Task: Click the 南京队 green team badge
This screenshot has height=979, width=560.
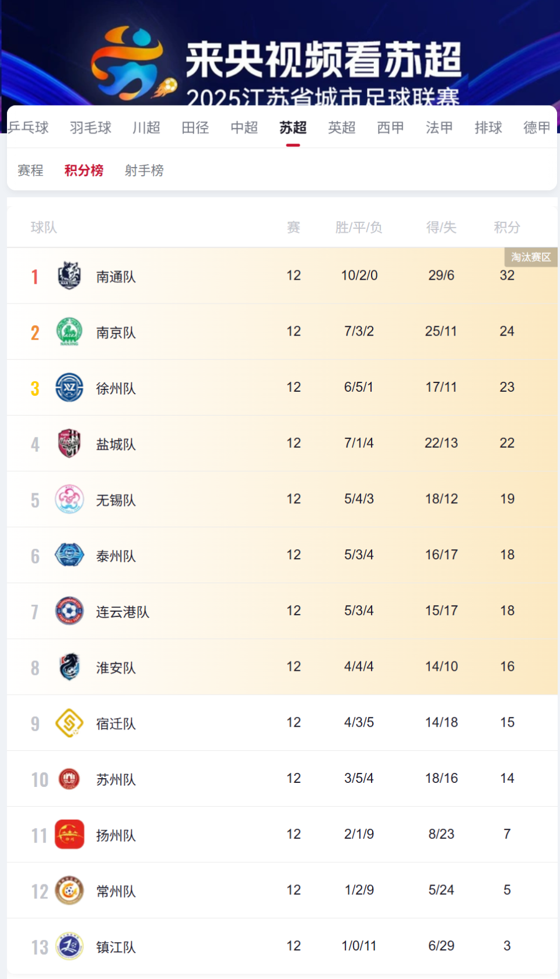Action: click(69, 332)
